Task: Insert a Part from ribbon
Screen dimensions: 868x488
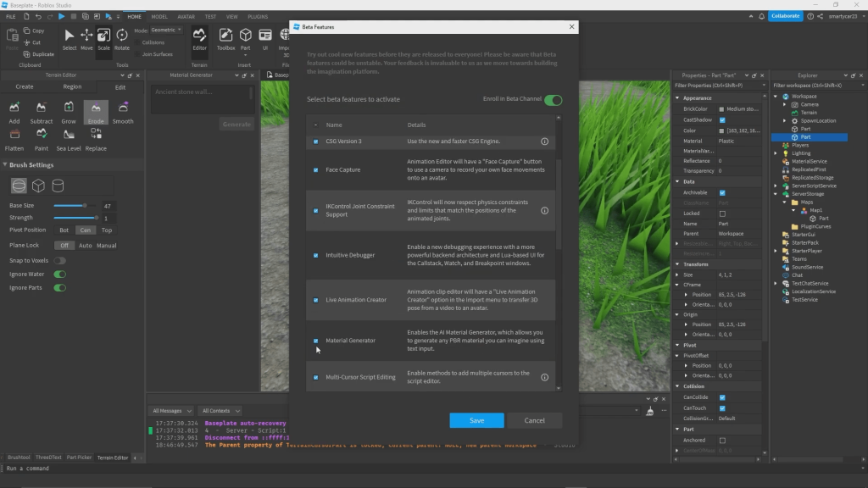Action: (x=245, y=39)
